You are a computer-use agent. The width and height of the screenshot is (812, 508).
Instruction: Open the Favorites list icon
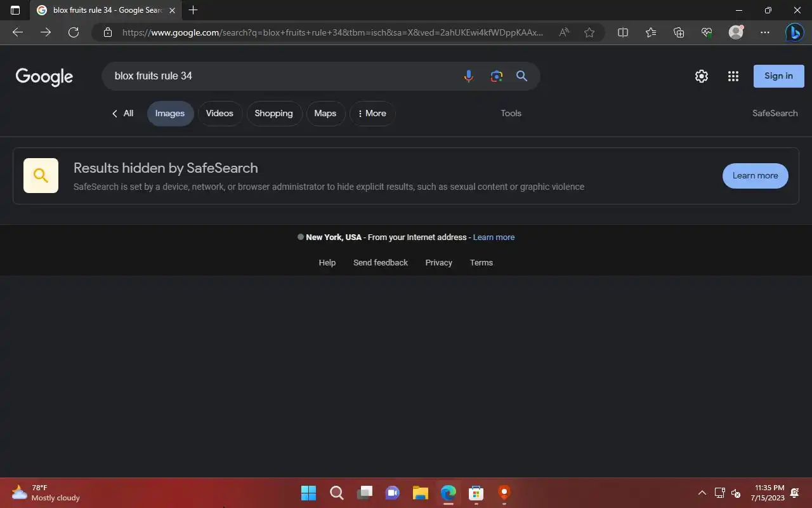651,32
